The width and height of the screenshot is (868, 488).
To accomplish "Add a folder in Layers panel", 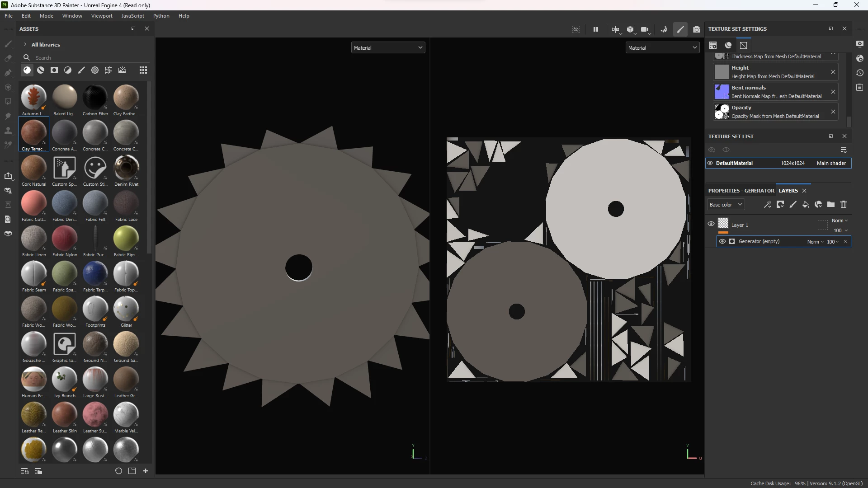I will point(831,205).
